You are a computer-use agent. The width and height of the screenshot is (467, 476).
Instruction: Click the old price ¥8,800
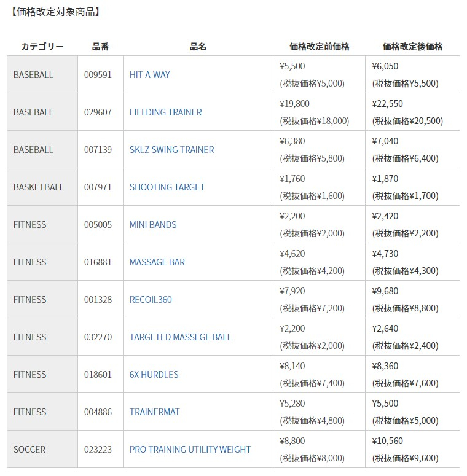coord(292,441)
